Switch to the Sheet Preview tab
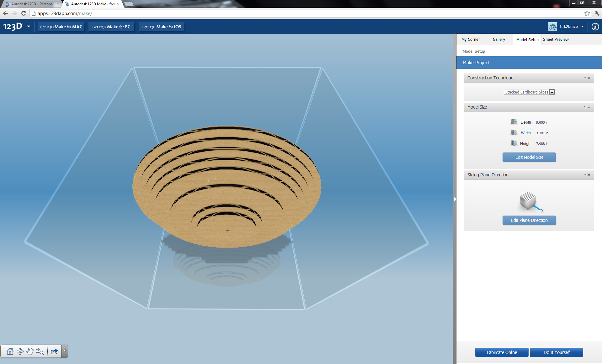This screenshot has height=364, width=602. tap(556, 39)
